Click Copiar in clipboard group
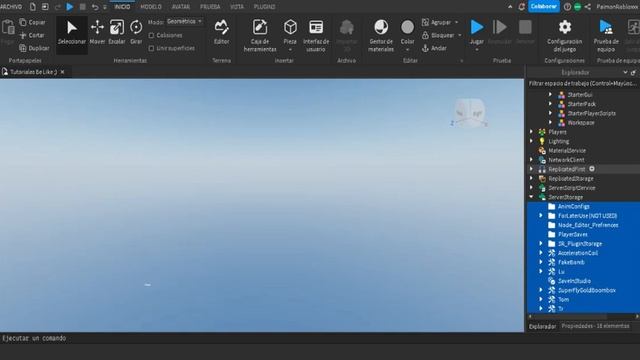This screenshot has width=640, height=360. click(33, 22)
